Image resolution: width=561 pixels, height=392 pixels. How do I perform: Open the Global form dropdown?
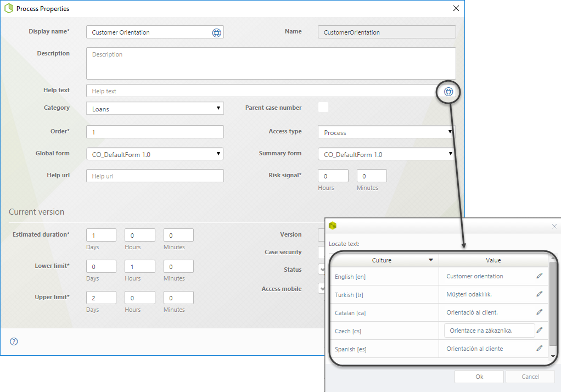click(x=155, y=154)
